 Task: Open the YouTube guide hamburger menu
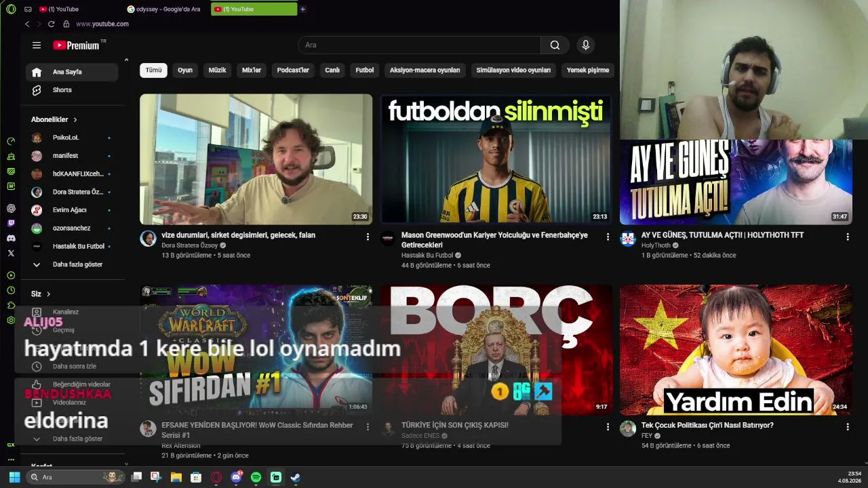pos(37,45)
